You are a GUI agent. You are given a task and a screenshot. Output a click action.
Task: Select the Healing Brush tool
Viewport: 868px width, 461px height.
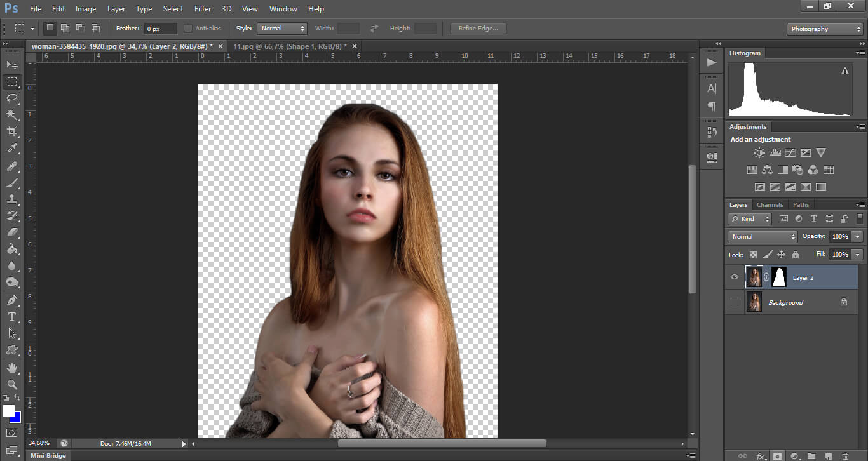pyautogui.click(x=12, y=166)
